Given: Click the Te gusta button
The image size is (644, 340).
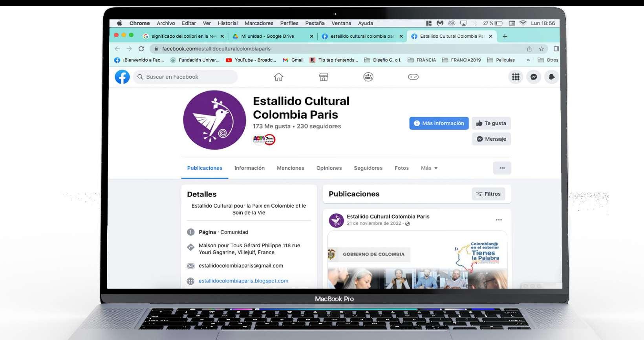Looking at the screenshot, I should coord(491,123).
